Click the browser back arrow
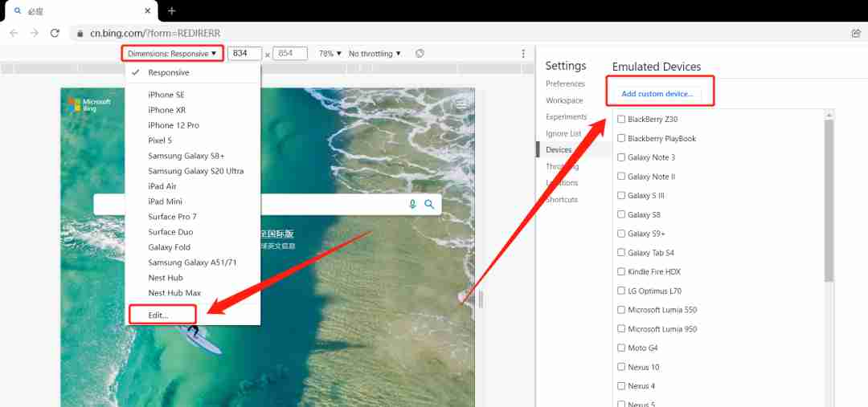Viewport: 868px width, 407px height. [x=14, y=33]
